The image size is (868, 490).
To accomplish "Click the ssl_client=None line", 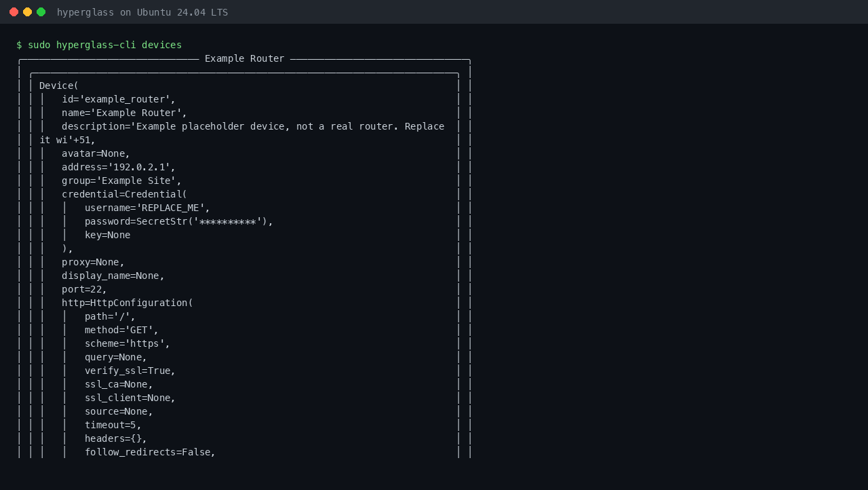I will pyautogui.click(x=130, y=398).
